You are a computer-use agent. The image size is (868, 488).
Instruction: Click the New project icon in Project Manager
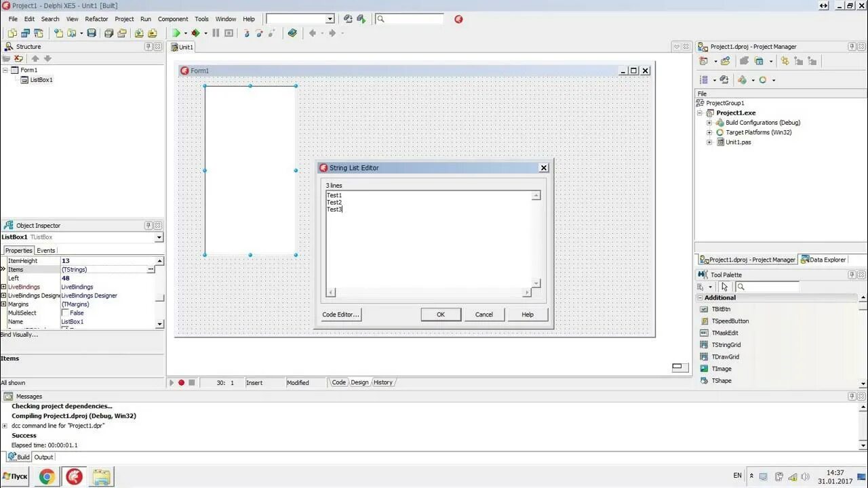tap(703, 61)
